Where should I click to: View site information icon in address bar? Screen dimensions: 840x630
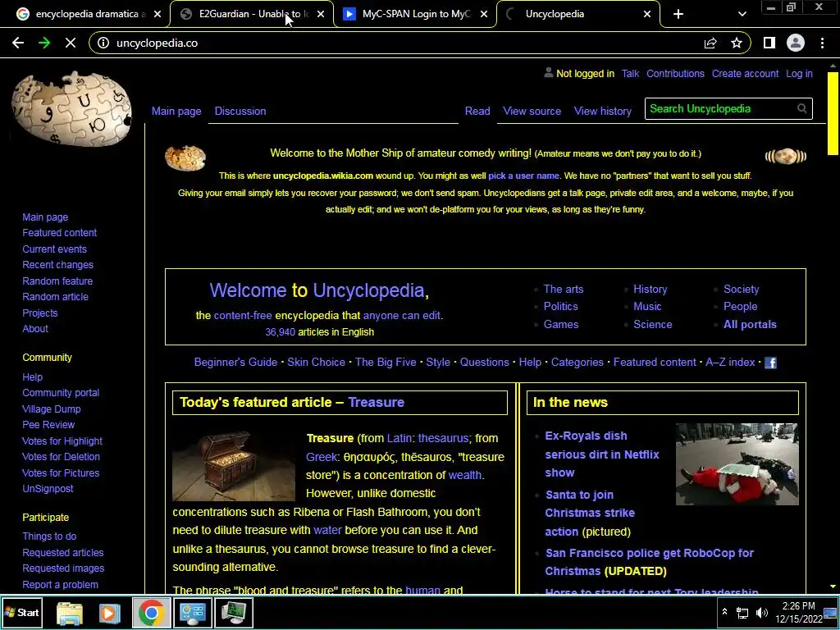103,43
